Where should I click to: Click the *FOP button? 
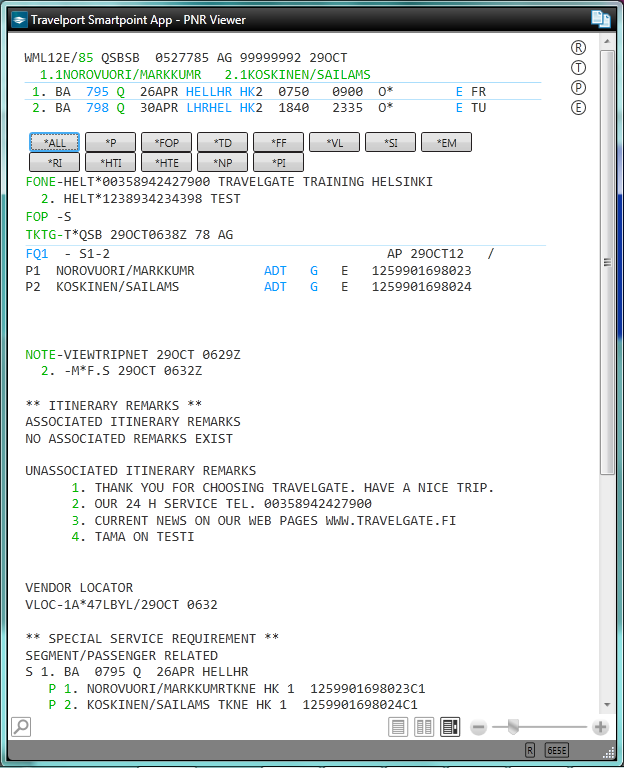click(x=167, y=143)
